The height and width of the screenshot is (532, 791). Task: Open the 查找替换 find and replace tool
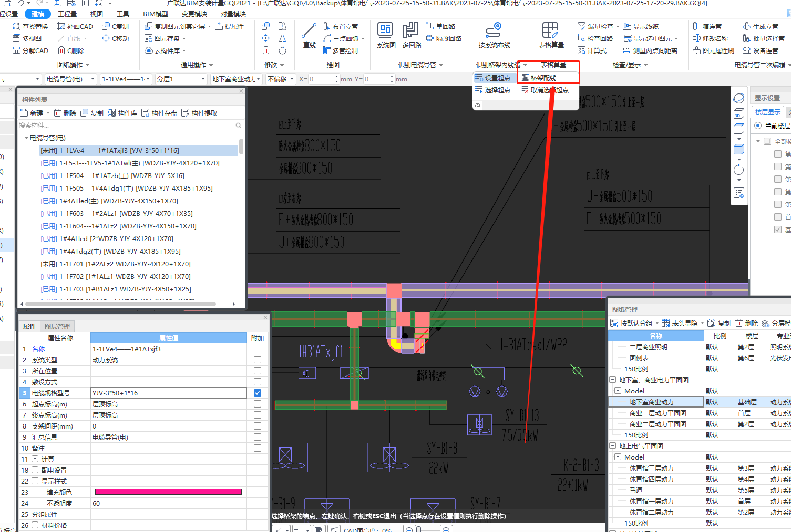tap(30, 26)
